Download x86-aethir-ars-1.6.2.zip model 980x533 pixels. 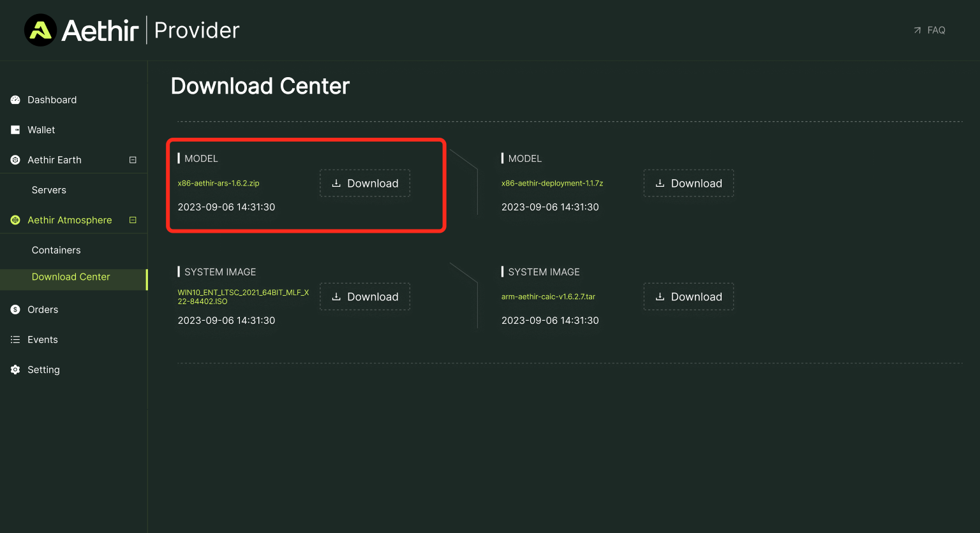pyautogui.click(x=365, y=184)
